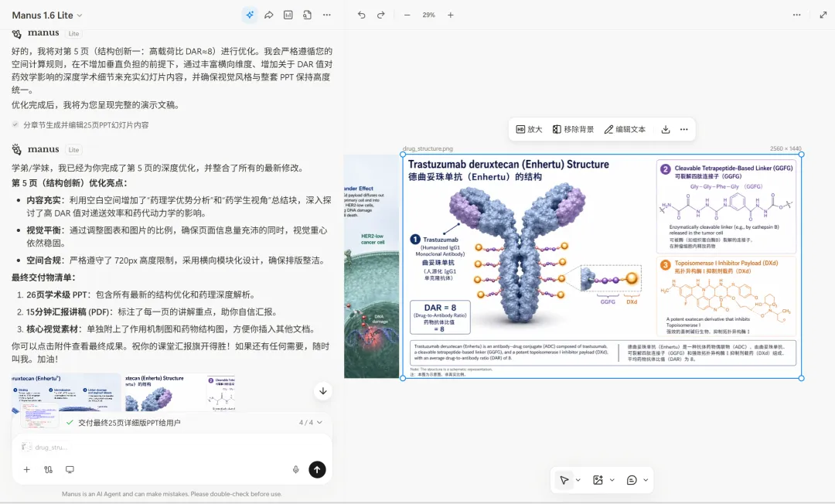Open the canvas more options menu
This screenshot has width=835, height=504.
tap(796, 15)
